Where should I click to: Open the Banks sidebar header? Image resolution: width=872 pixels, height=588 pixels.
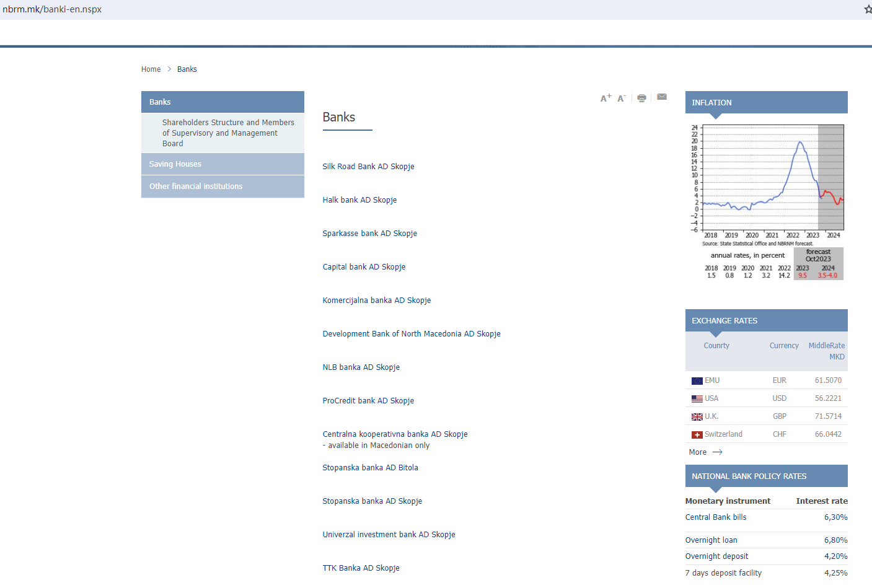[x=160, y=102]
